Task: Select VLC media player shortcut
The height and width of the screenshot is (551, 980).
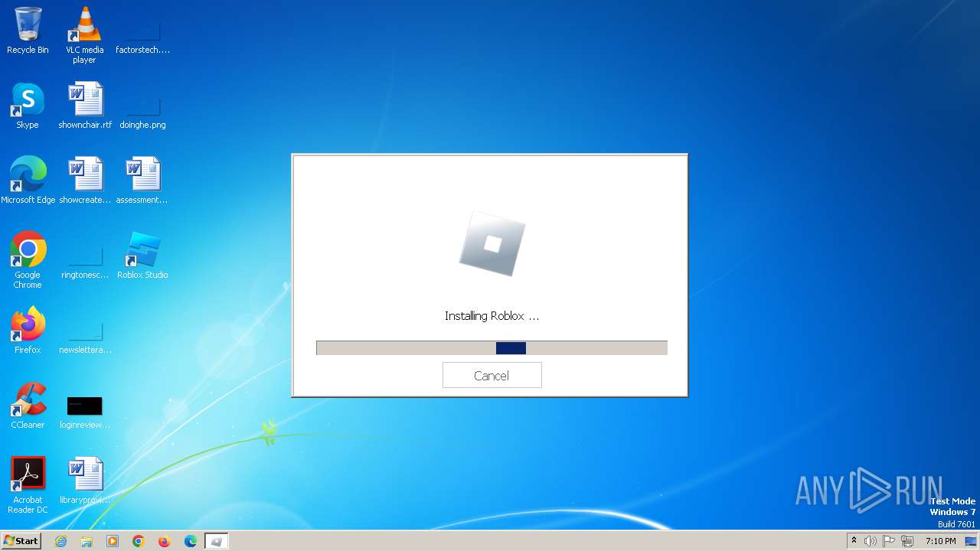Action: click(85, 35)
